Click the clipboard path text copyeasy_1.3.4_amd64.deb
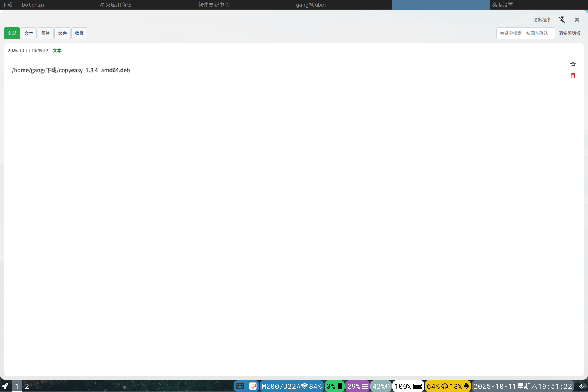 (71, 70)
